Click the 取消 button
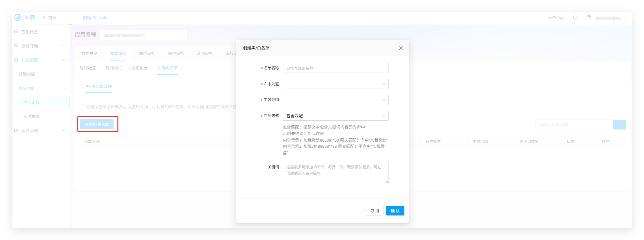The image size is (644, 240). point(374,211)
